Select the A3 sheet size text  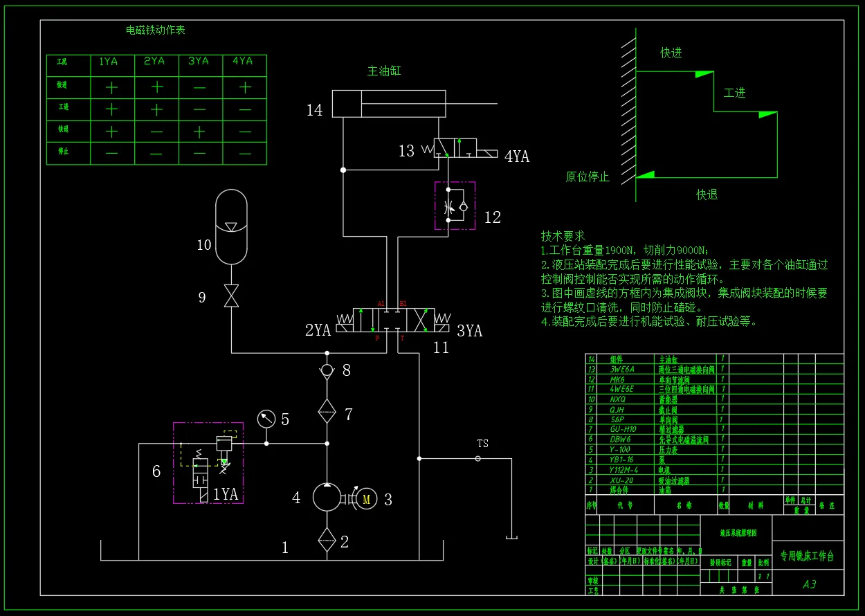(x=809, y=584)
